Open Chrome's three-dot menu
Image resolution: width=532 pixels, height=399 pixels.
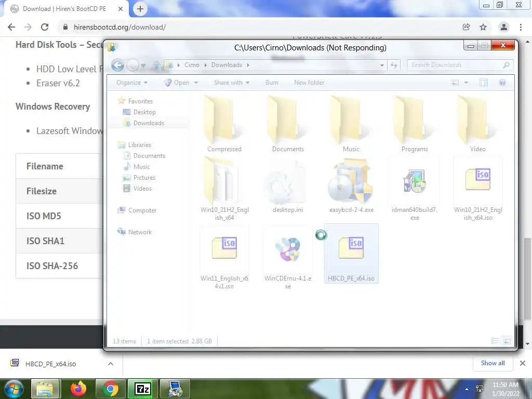point(521,27)
